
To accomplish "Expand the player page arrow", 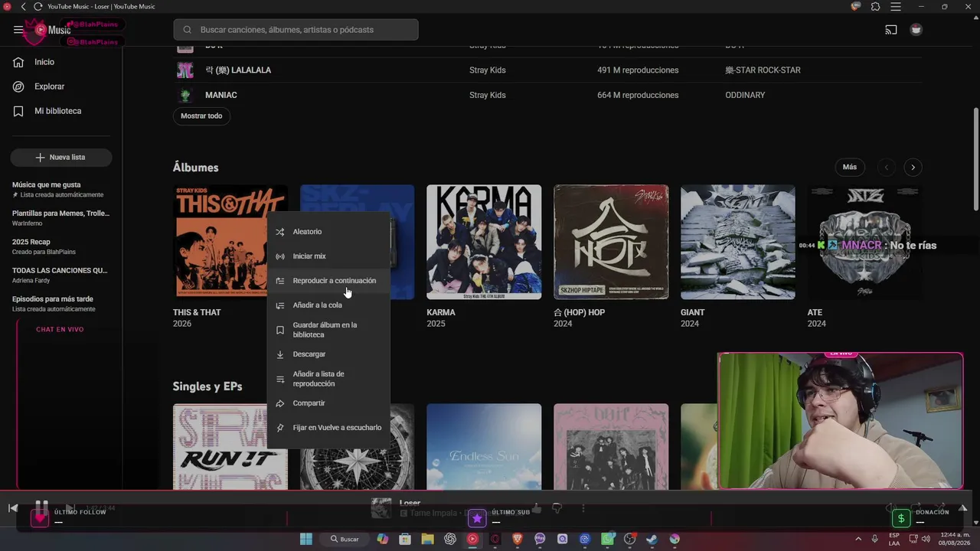I will pos(962,508).
